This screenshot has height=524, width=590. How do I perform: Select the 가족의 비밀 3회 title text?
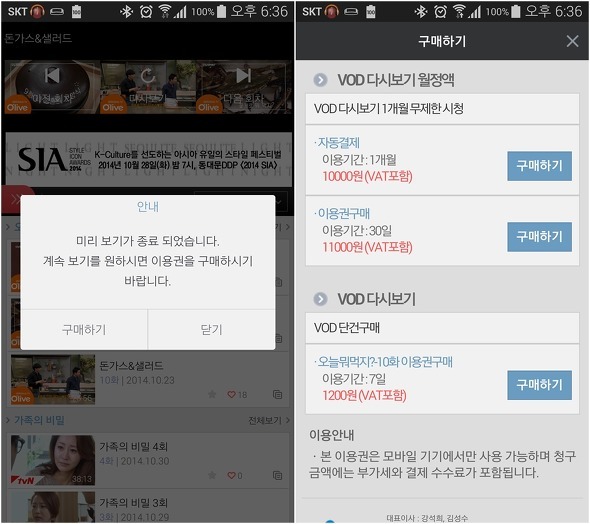(x=134, y=503)
